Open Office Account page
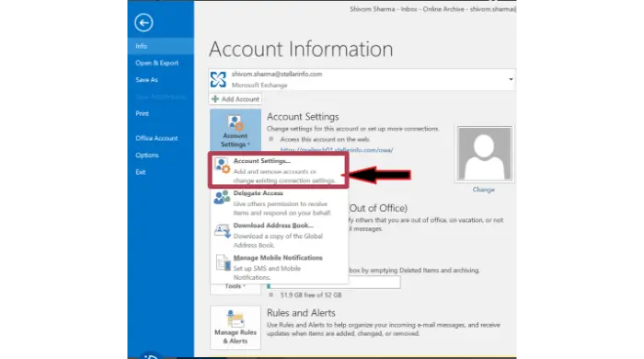Screen dimensions: 644x359 coord(156,138)
